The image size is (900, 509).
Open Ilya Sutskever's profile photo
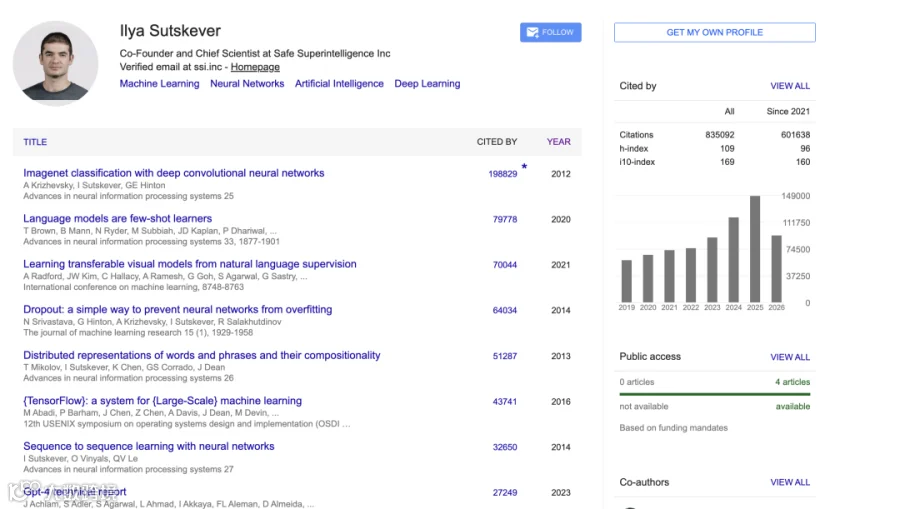pos(55,63)
